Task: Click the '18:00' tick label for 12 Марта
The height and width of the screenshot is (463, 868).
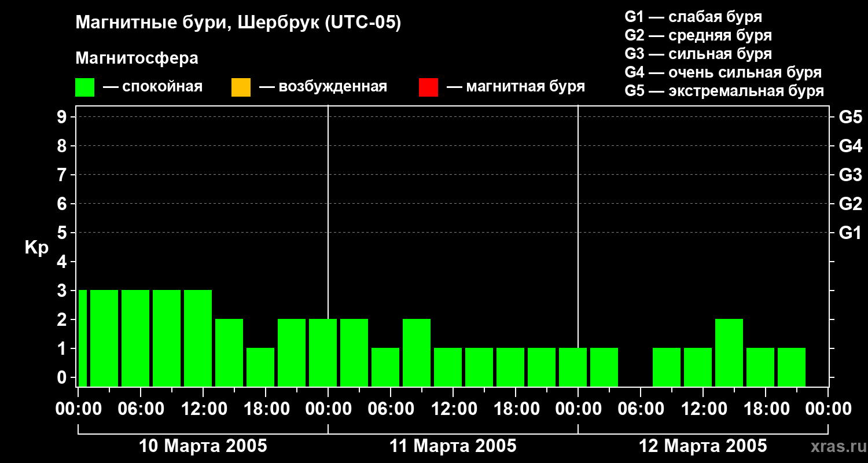Action: pyautogui.click(x=766, y=409)
